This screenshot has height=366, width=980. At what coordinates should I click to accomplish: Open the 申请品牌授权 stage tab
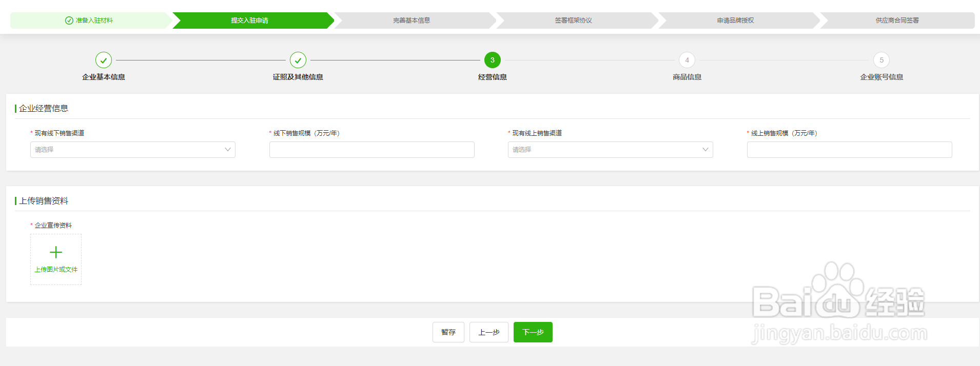(739, 21)
